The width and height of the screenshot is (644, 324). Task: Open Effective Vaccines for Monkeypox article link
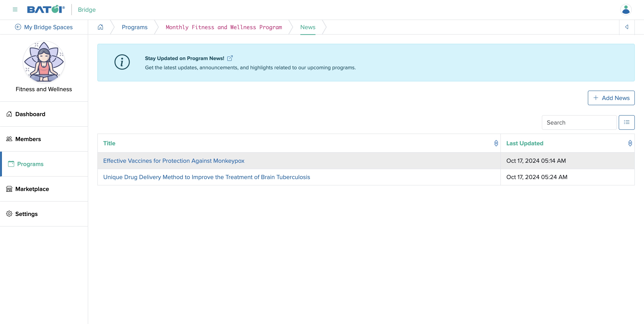click(174, 160)
